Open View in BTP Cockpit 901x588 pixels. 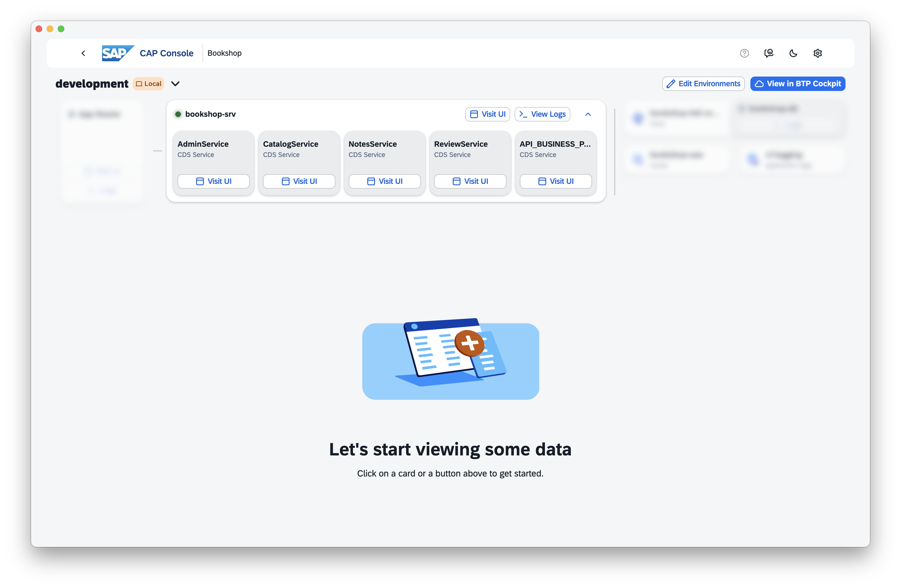click(x=798, y=84)
